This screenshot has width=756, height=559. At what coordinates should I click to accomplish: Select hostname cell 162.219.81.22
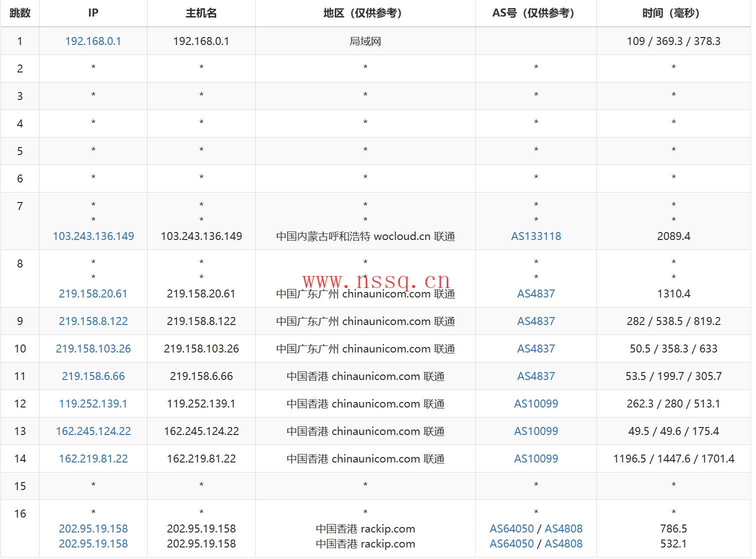[201, 458]
